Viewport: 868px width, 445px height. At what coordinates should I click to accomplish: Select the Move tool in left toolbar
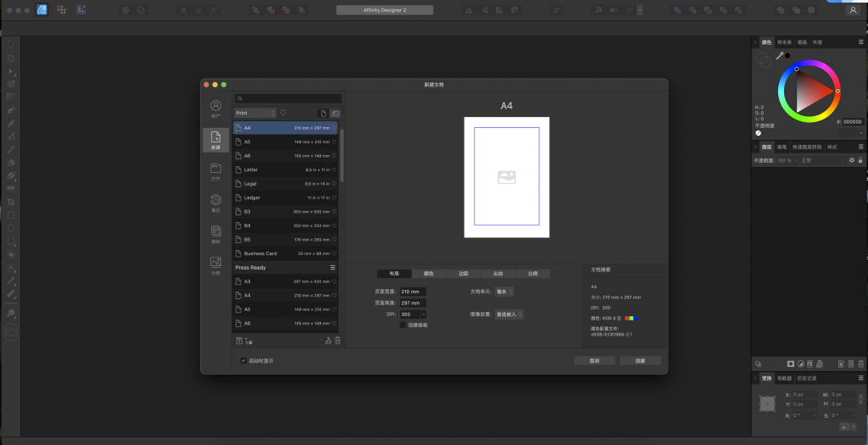(x=10, y=45)
